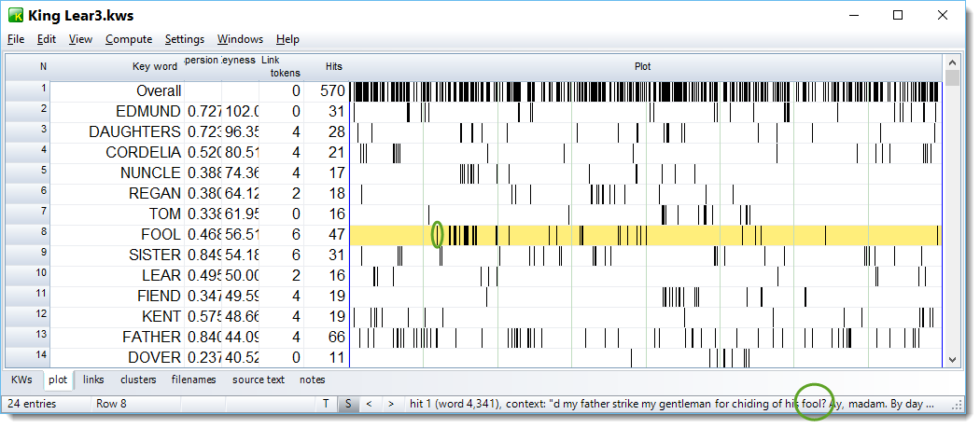Screen dimensions: 980x428
Task: Click the T button in status bar
Action: [x=325, y=404]
